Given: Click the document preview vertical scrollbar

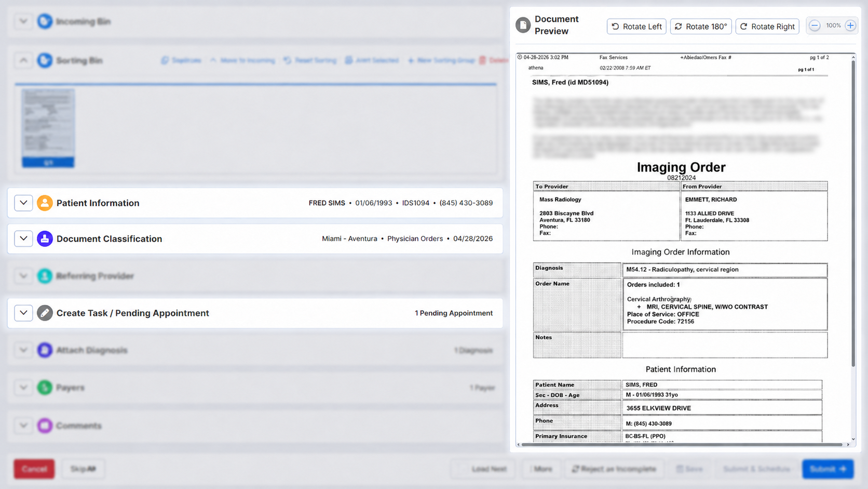Looking at the screenshot, I should point(852,213).
